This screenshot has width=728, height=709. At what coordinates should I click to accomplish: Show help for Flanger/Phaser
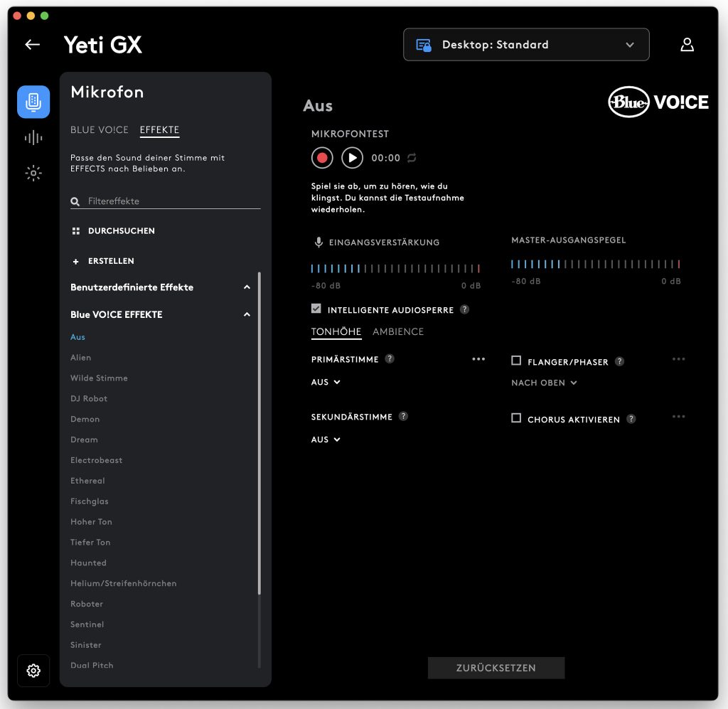coord(619,361)
